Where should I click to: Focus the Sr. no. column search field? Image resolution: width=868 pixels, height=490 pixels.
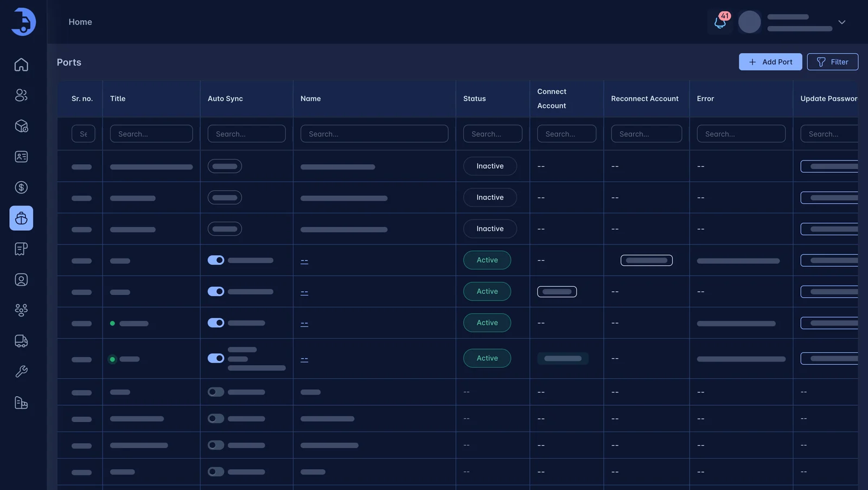point(84,134)
